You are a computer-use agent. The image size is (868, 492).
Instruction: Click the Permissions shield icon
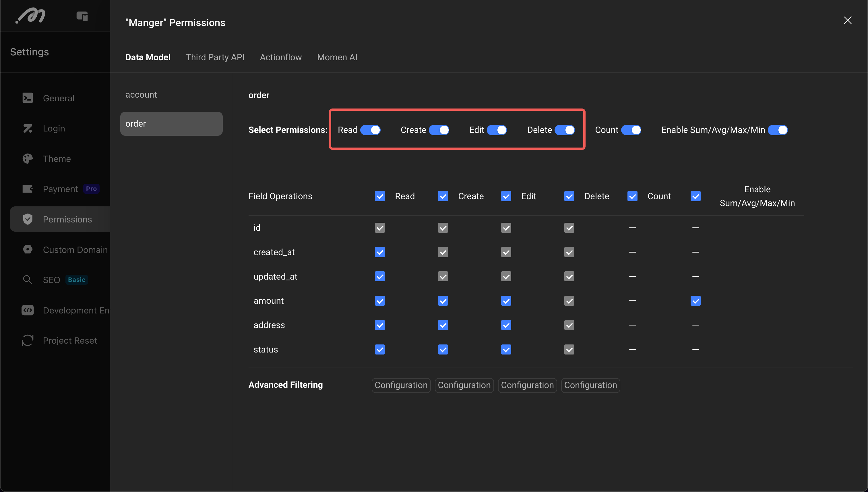28,219
